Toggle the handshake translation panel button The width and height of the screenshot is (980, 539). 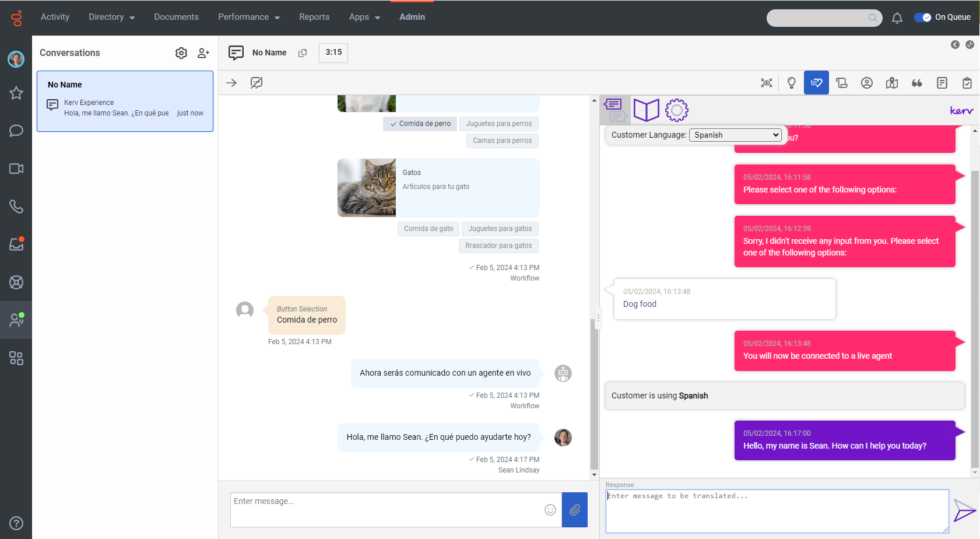click(816, 83)
